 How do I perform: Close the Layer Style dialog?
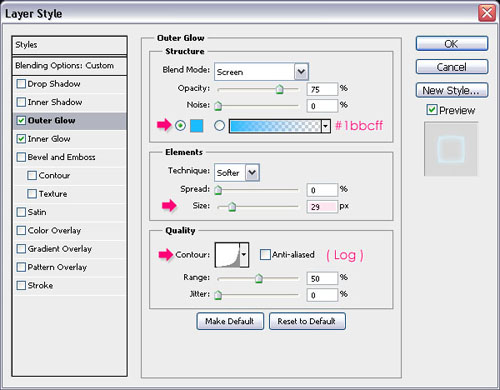coord(487,13)
